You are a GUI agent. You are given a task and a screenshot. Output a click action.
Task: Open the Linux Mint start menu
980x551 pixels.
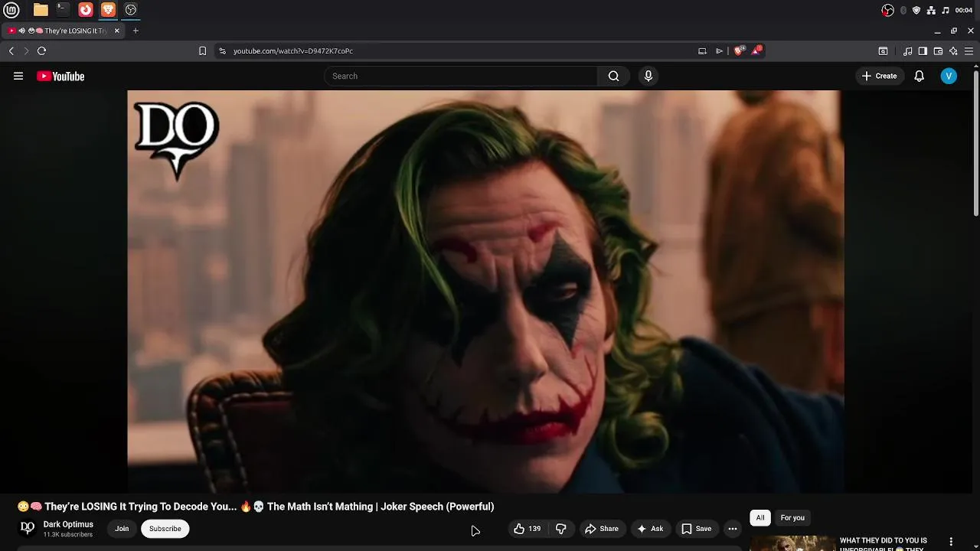coord(11,10)
